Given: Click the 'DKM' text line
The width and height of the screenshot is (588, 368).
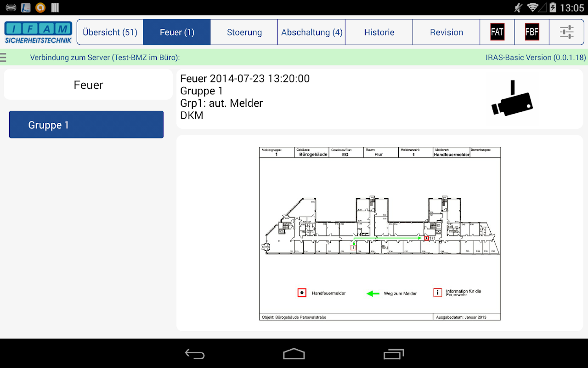Looking at the screenshot, I should (192, 115).
